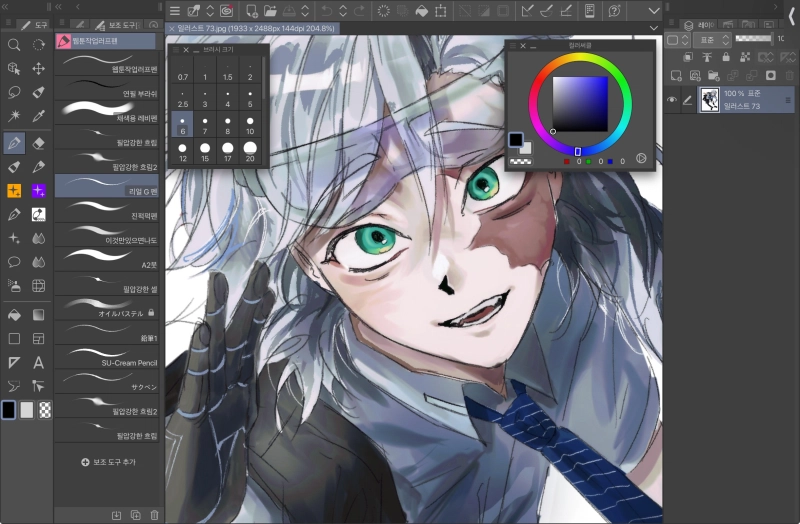Select the Eraser tool
This screenshot has height=524, width=800.
[x=38, y=143]
